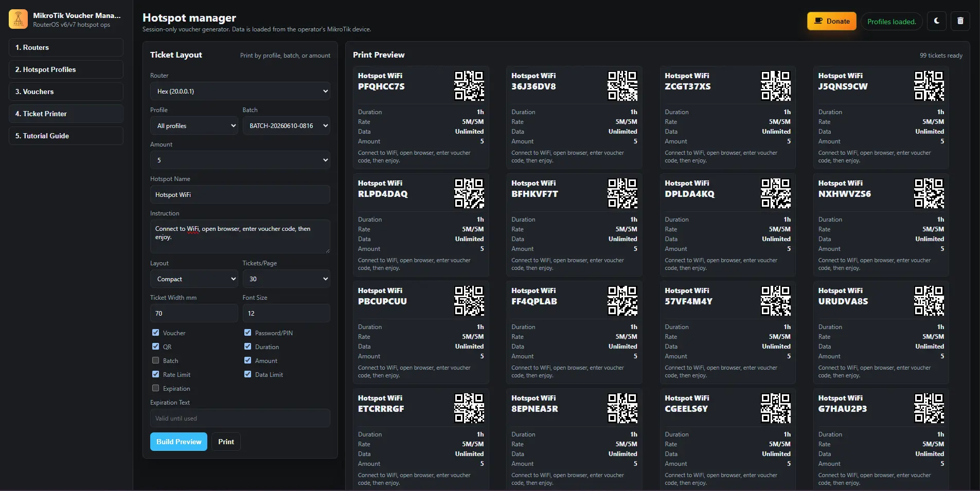Open the Amount dropdown set to 5
This screenshot has height=491, width=980.
[240, 160]
